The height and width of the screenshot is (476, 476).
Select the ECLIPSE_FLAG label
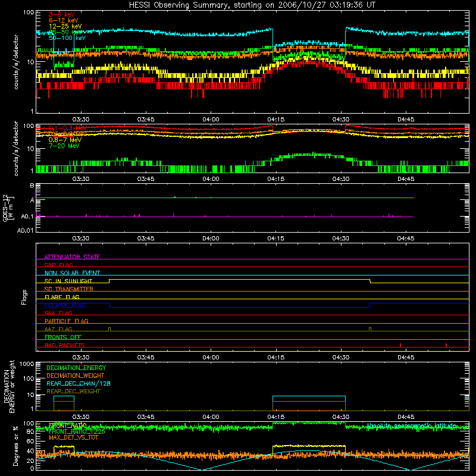tap(65, 305)
